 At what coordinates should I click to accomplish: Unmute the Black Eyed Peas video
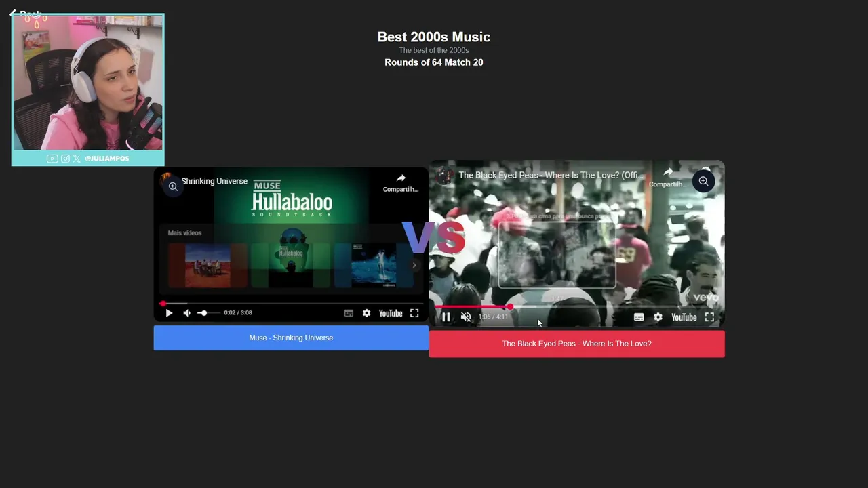tap(466, 317)
